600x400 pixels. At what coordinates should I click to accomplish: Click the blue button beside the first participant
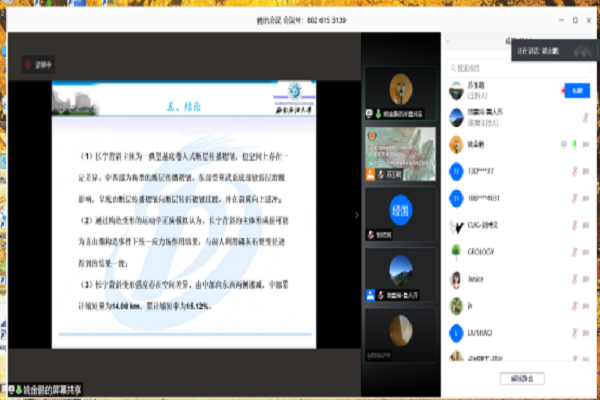(578, 90)
